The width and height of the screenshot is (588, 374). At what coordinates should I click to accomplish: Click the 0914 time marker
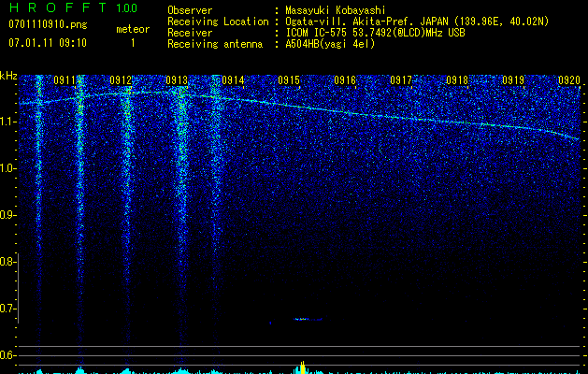click(x=233, y=80)
